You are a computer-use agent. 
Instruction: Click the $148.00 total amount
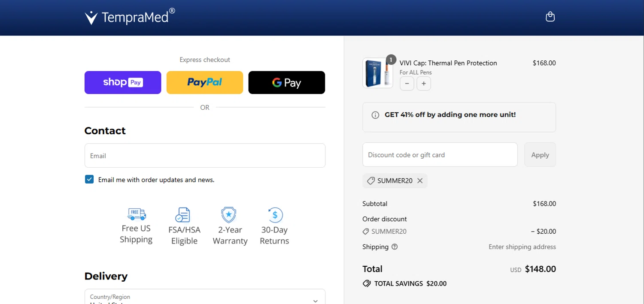coord(541,269)
